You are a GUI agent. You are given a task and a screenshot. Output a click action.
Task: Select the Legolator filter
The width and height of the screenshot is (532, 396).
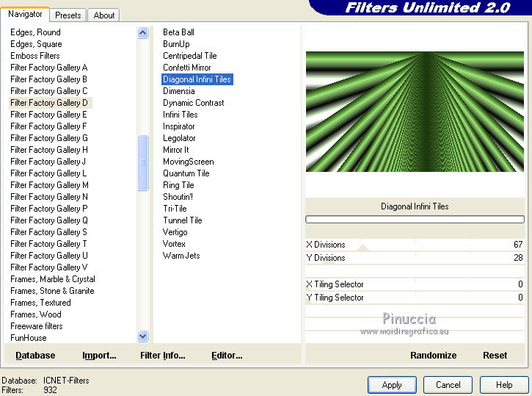179,138
